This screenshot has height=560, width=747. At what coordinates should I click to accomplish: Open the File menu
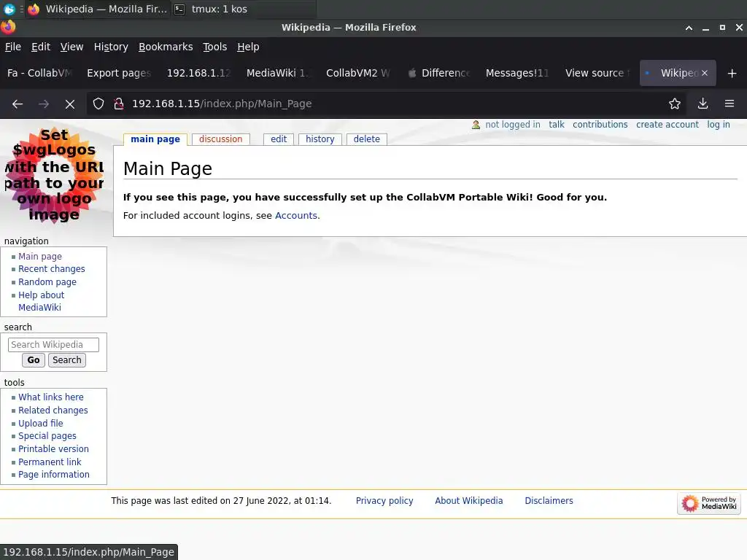(x=13, y=47)
